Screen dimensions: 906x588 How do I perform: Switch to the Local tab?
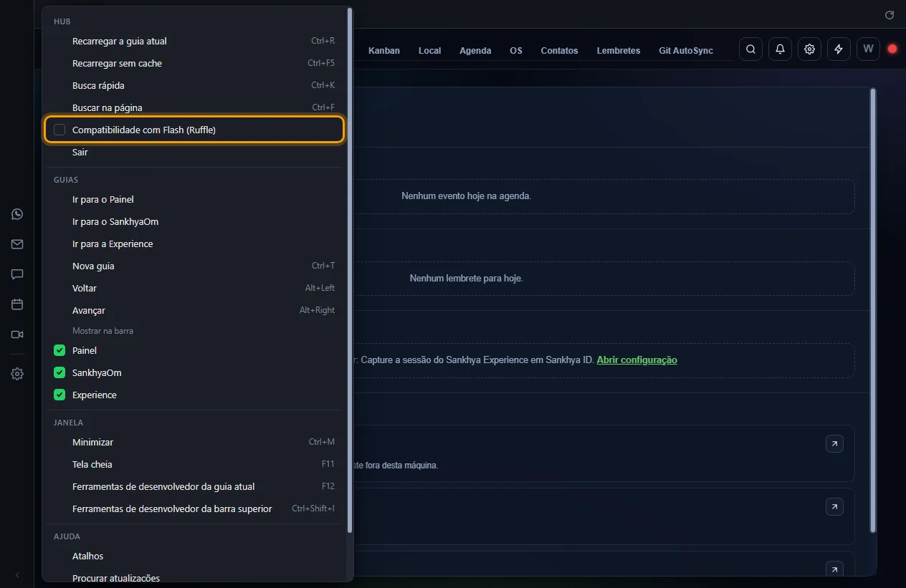click(x=429, y=50)
